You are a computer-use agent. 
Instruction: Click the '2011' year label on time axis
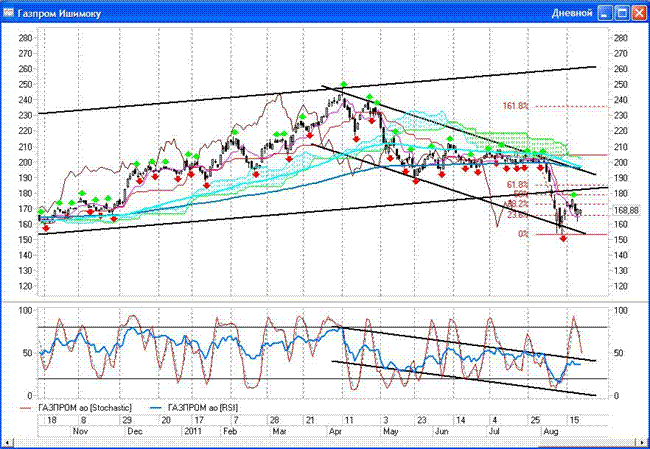193,431
